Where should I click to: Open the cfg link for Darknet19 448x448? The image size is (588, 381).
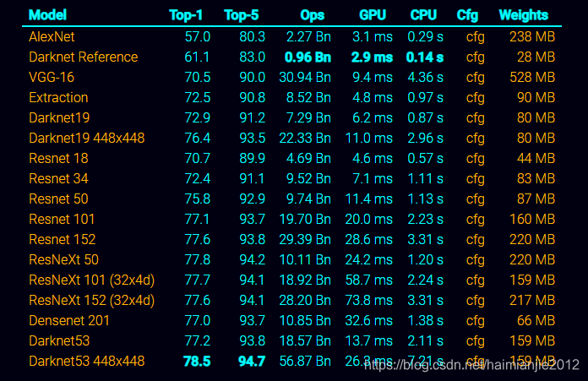475,139
